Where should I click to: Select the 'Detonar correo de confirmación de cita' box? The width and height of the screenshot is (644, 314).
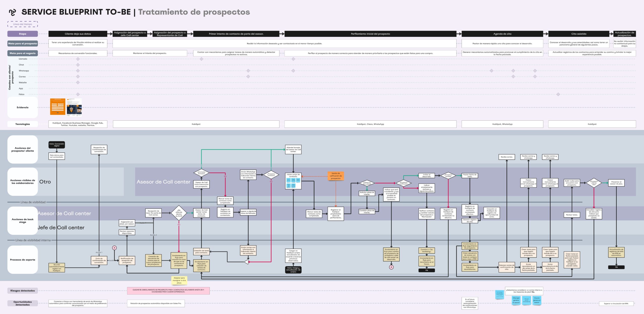[x=507, y=267]
